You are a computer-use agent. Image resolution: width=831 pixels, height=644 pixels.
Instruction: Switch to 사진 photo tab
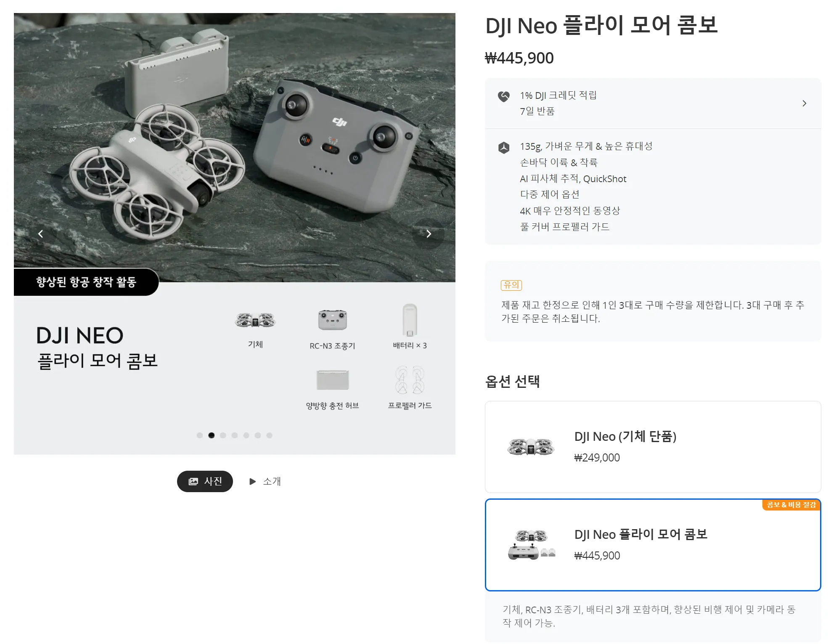(205, 481)
